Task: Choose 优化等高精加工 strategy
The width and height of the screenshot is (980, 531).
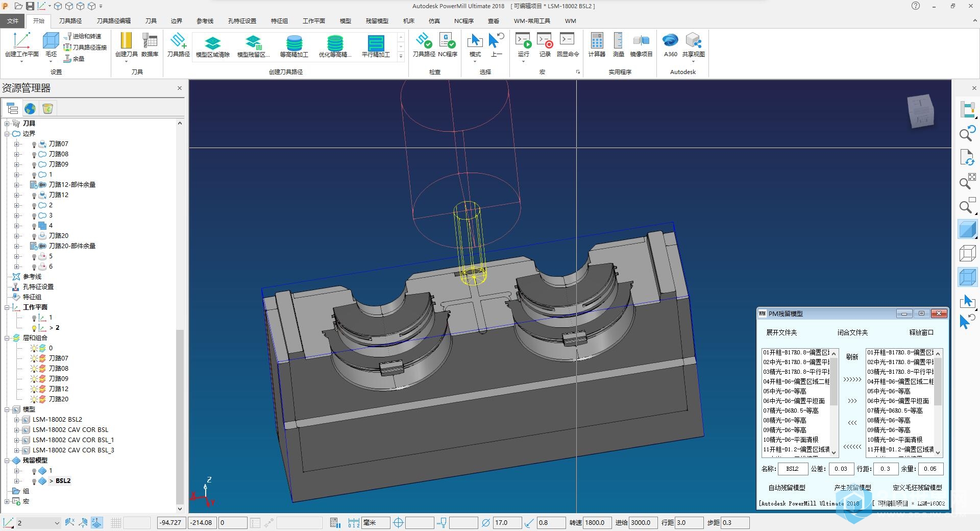Action: click(335, 43)
